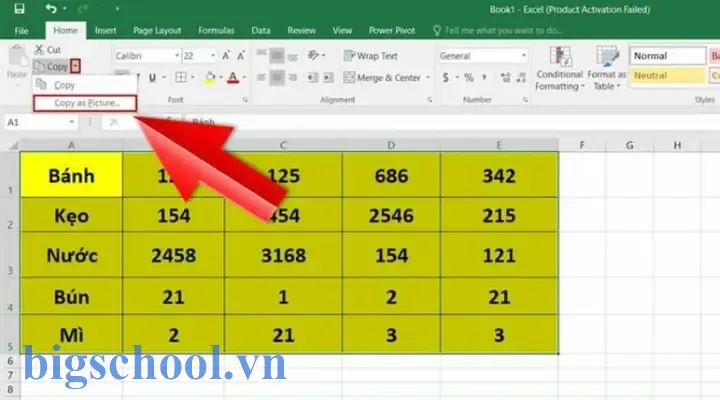
Task: Click the Percent Style icon
Action: (x=468, y=78)
